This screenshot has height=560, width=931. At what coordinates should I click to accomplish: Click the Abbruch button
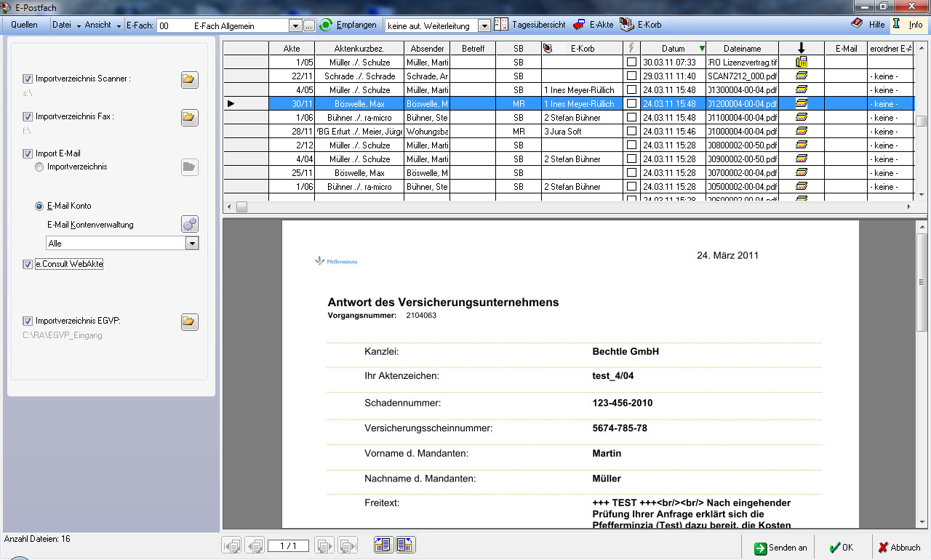pyautogui.click(x=899, y=548)
